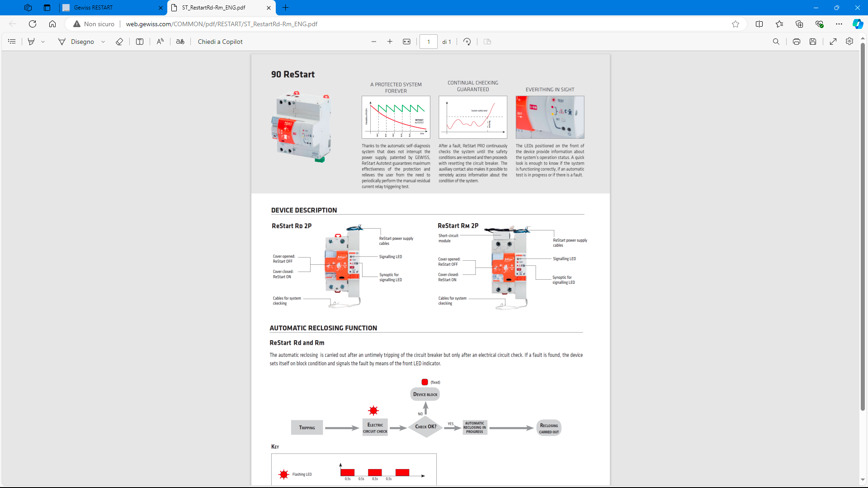Expand highlighter color options dropdown
The width and height of the screenshot is (868, 488).
tap(43, 42)
